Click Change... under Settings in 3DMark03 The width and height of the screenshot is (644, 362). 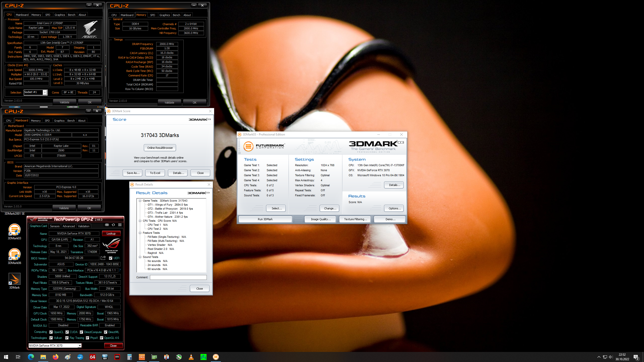click(x=330, y=208)
